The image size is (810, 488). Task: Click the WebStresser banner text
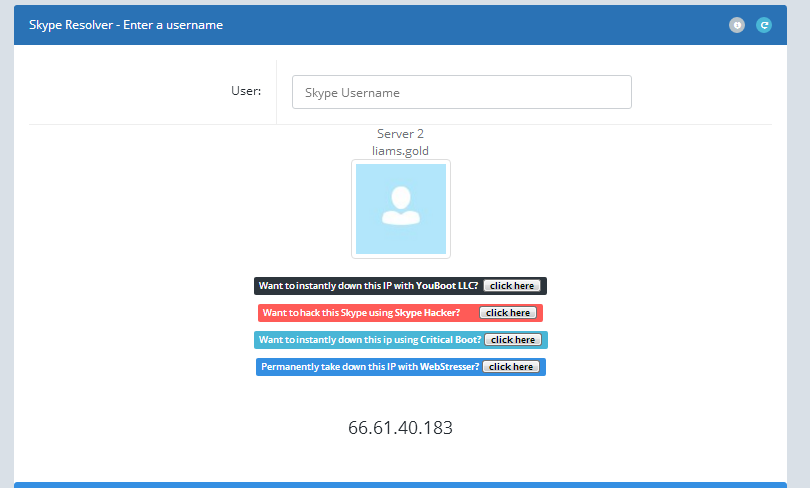coord(370,366)
